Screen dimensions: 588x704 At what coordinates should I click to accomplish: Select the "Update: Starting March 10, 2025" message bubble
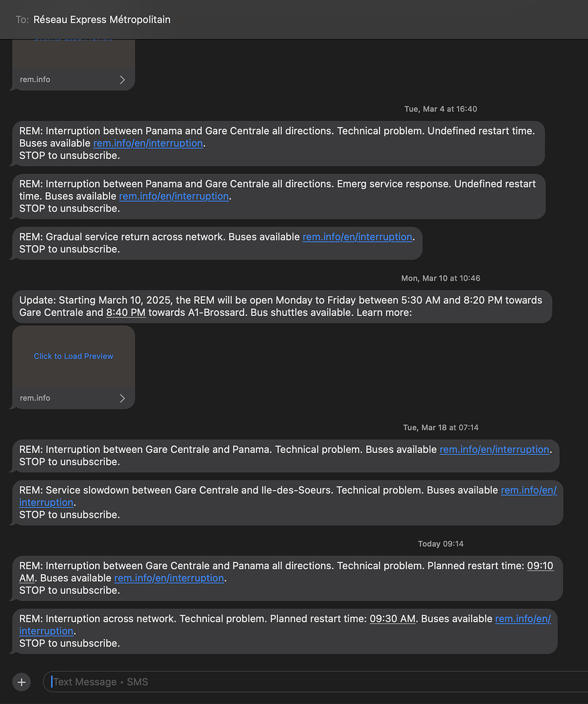pyautogui.click(x=281, y=307)
